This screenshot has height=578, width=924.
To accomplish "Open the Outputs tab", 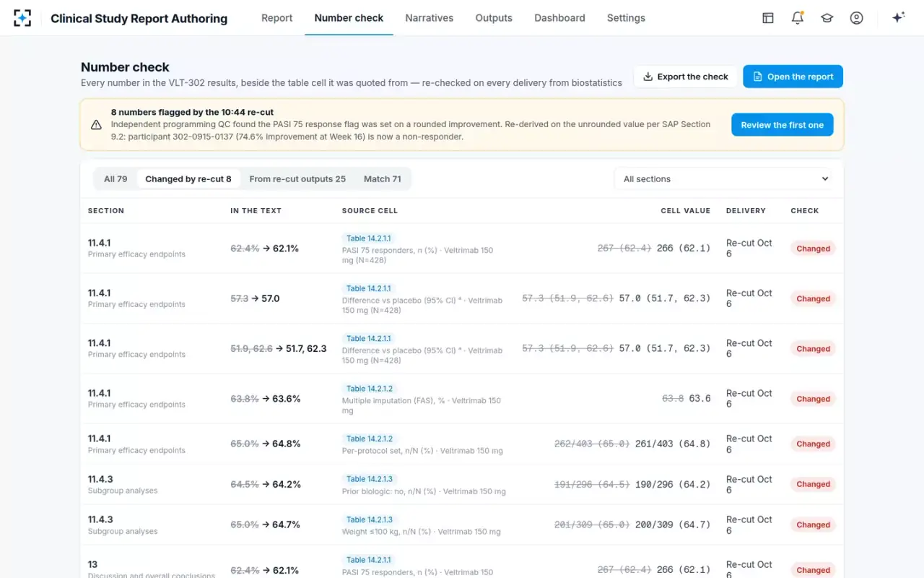I will [x=494, y=18].
